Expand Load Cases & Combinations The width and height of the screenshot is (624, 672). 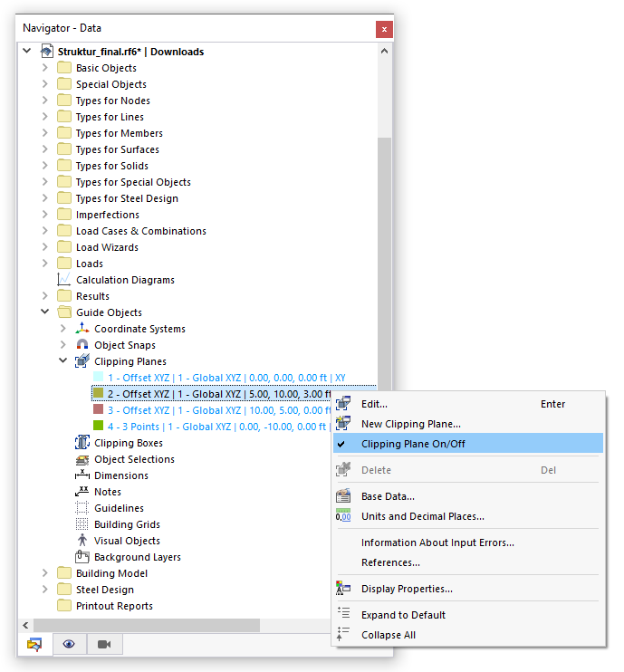pos(45,231)
